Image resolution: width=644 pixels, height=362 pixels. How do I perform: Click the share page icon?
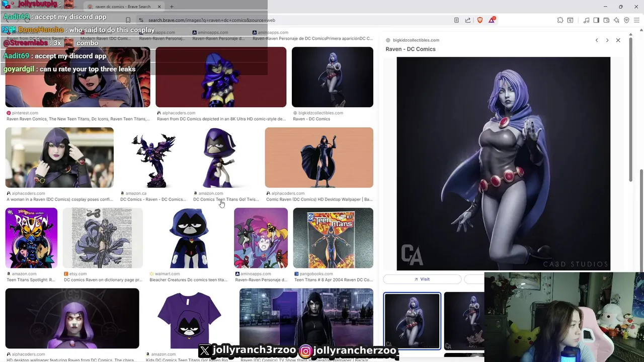pos(468,20)
